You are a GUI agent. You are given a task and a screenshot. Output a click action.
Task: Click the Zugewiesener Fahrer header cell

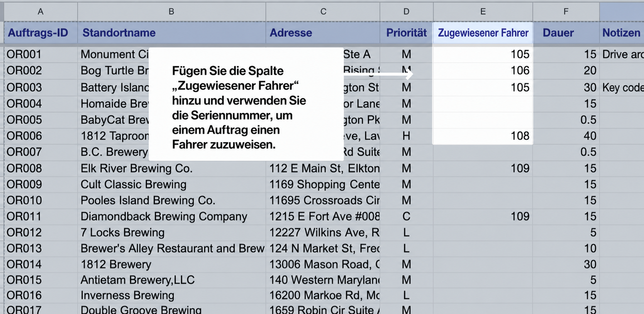tap(483, 33)
